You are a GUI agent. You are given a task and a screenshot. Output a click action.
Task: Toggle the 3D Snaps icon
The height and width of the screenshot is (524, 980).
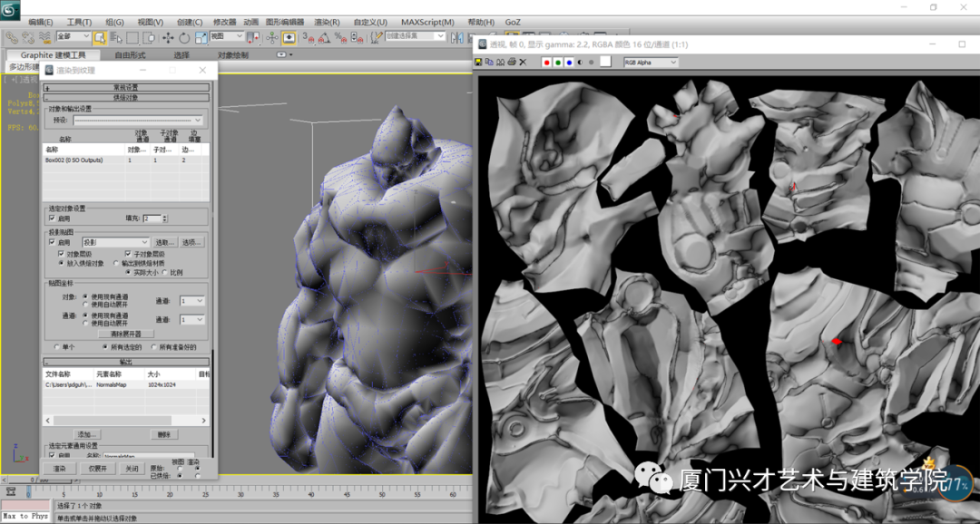click(309, 37)
